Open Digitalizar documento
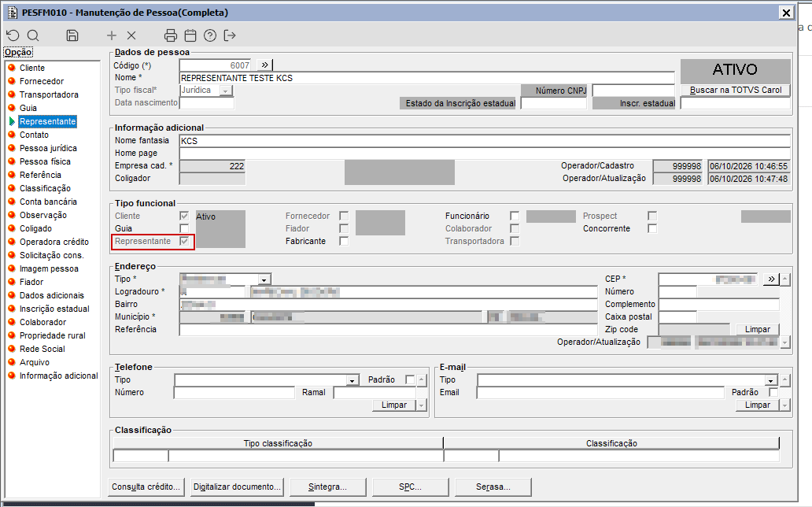The width and height of the screenshot is (812, 507). pos(237,487)
